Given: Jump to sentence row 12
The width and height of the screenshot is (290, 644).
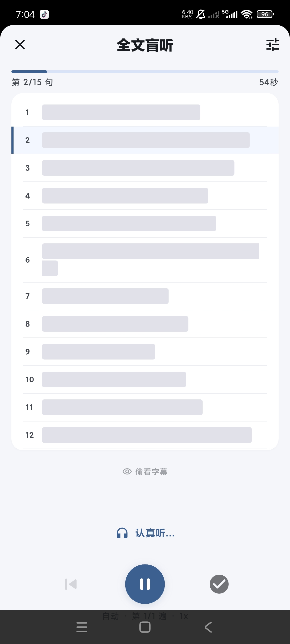Looking at the screenshot, I should tap(145, 435).
